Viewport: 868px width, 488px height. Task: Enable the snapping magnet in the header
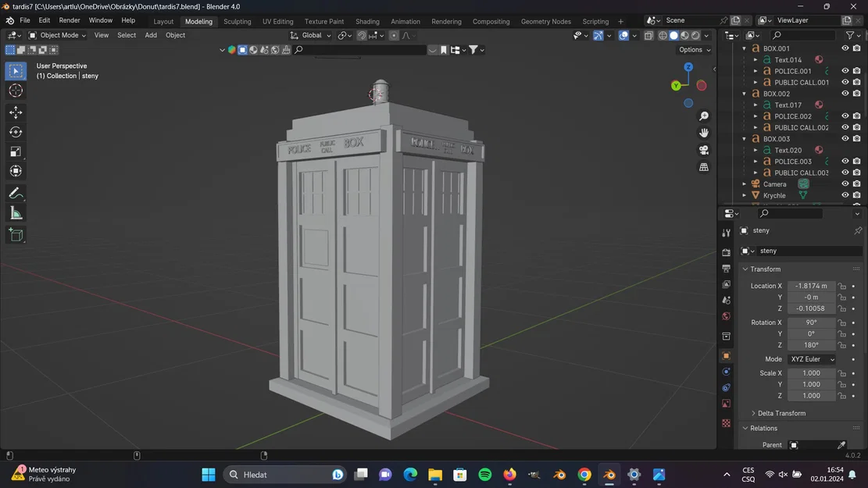(x=362, y=35)
